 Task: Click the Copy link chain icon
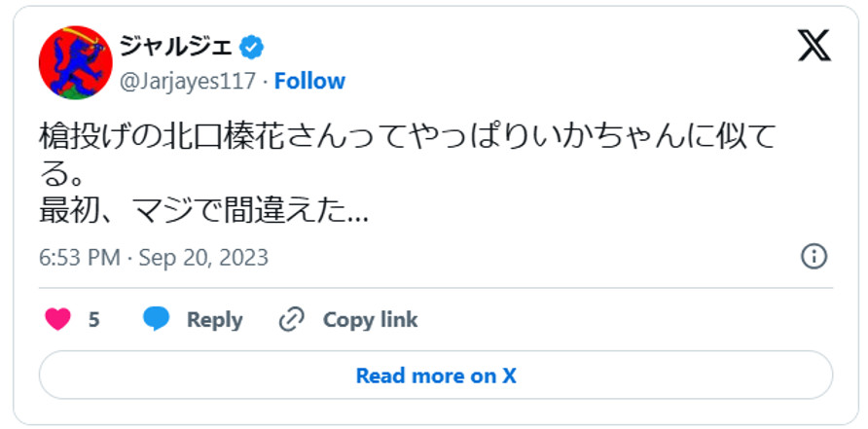pyautogui.click(x=291, y=319)
